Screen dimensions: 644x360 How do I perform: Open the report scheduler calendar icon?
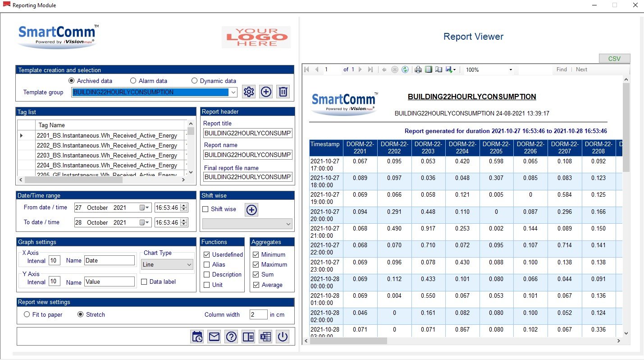197,337
